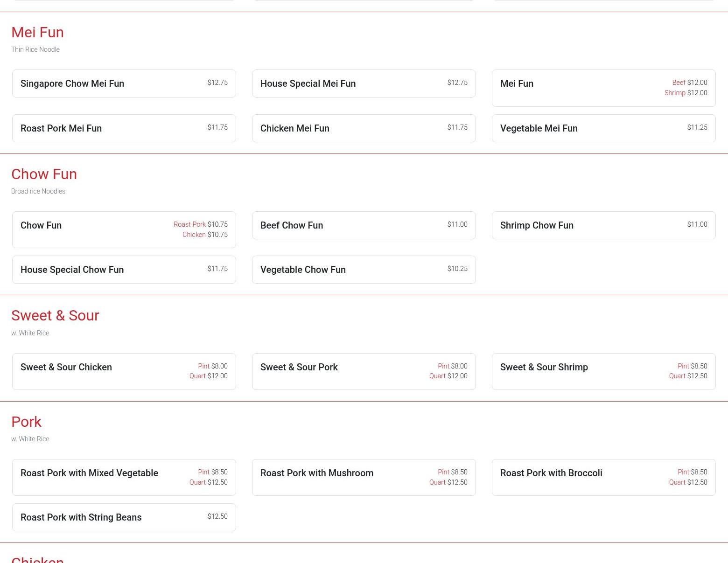Choose Shrimp Chow Fun
The width and height of the screenshot is (728, 563).
(x=603, y=225)
